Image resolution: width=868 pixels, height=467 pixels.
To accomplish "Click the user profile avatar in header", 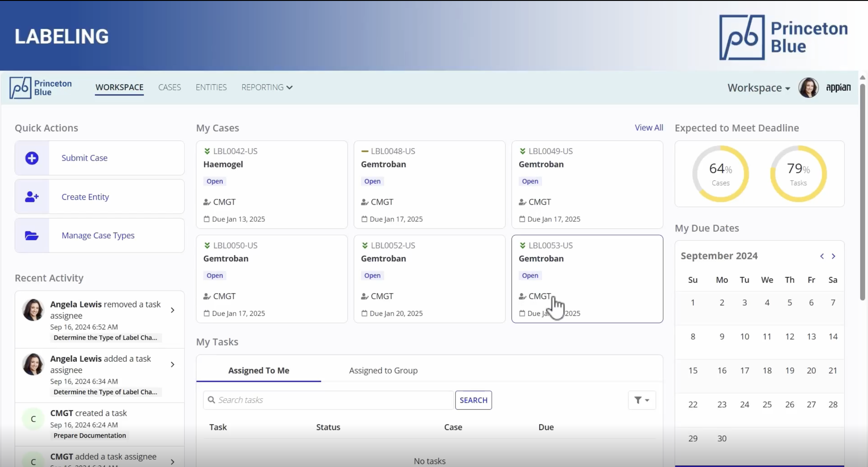I will click(808, 88).
